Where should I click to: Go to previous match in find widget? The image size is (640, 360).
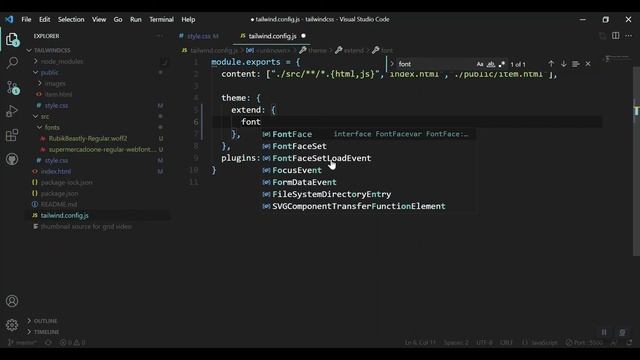551,64
